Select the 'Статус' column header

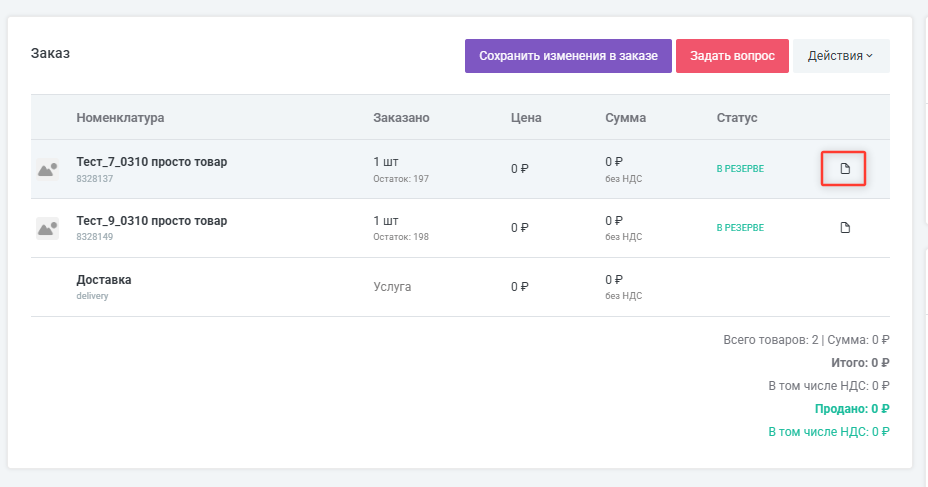(737, 118)
